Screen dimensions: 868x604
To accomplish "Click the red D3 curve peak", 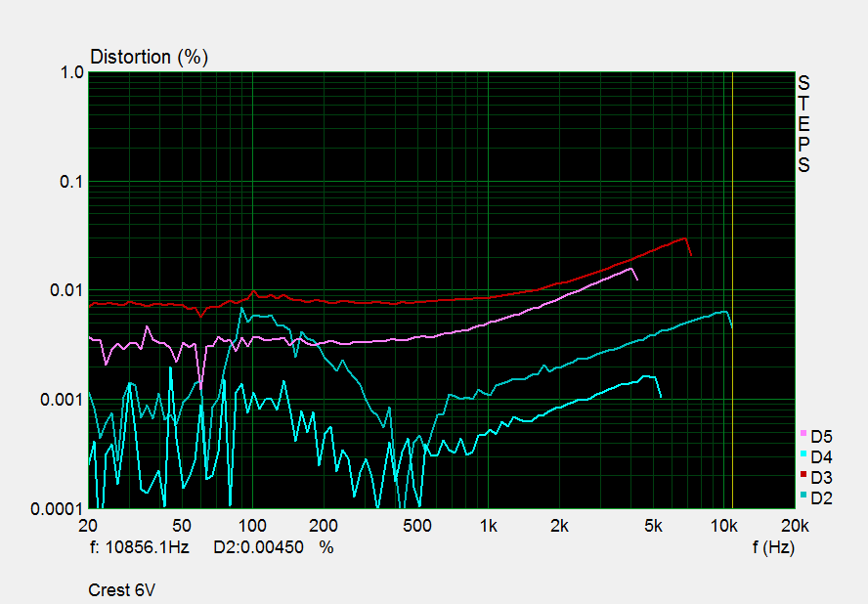I will click(686, 238).
